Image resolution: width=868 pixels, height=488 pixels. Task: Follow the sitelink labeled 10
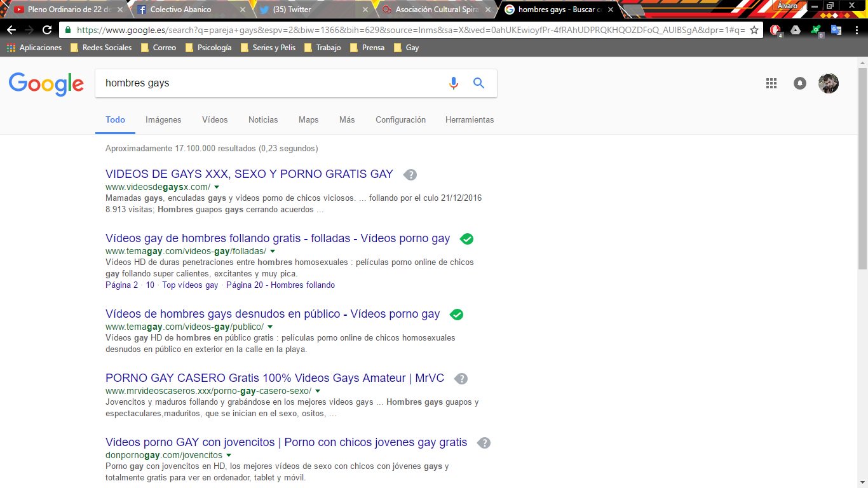click(x=150, y=285)
